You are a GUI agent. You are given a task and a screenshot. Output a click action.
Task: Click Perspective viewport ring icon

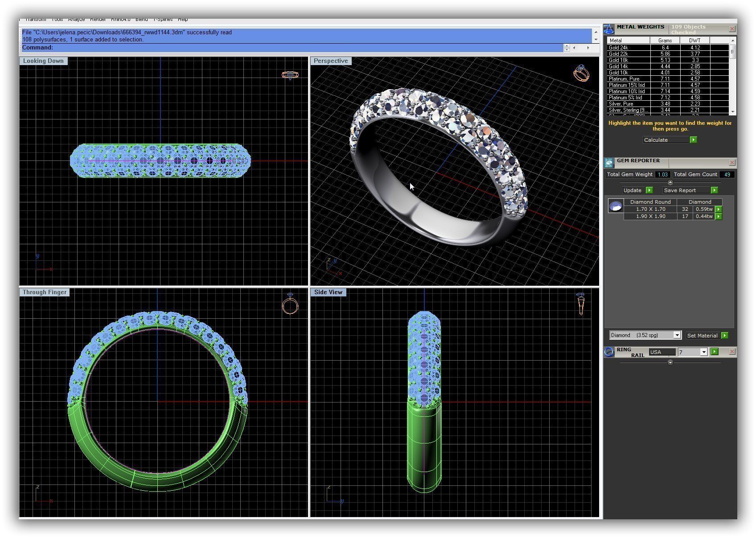[581, 74]
